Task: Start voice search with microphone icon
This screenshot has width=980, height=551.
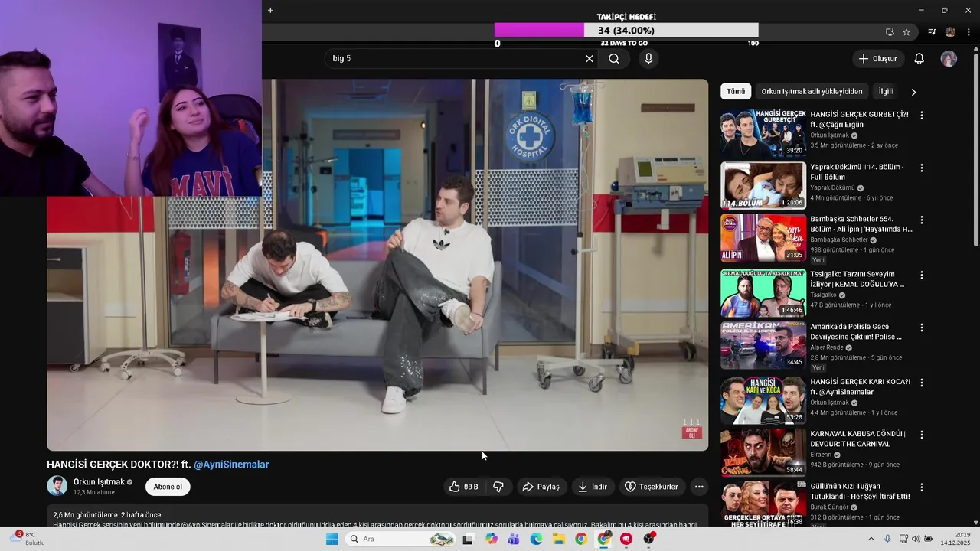Action: pyautogui.click(x=648, y=59)
